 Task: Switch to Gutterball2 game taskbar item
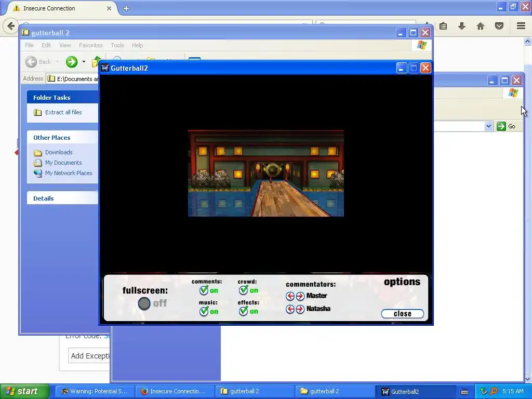point(415,391)
